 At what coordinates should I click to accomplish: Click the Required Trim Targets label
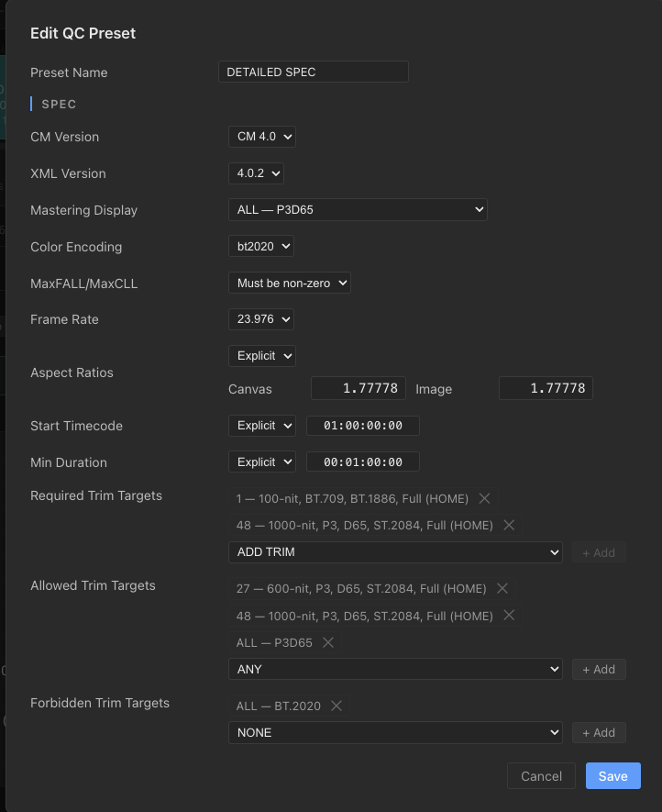tap(96, 495)
